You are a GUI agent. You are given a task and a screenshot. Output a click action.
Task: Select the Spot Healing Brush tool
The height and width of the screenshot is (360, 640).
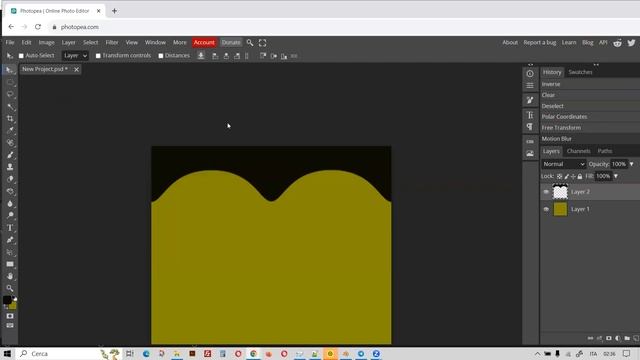point(10,143)
